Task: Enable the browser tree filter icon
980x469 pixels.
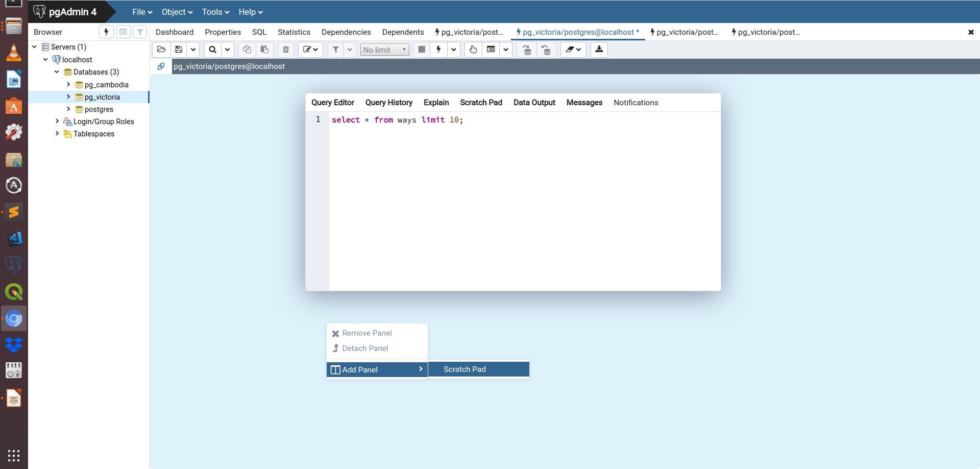Action: click(139, 32)
